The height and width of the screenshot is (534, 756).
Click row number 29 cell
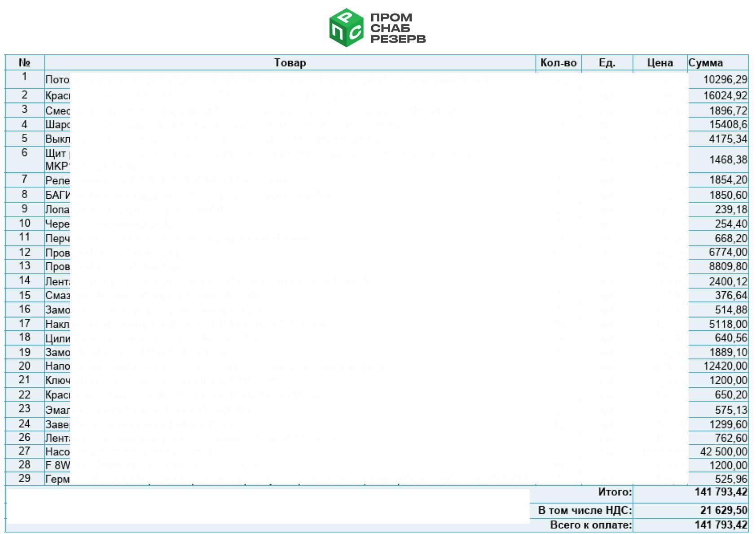pos(25,478)
